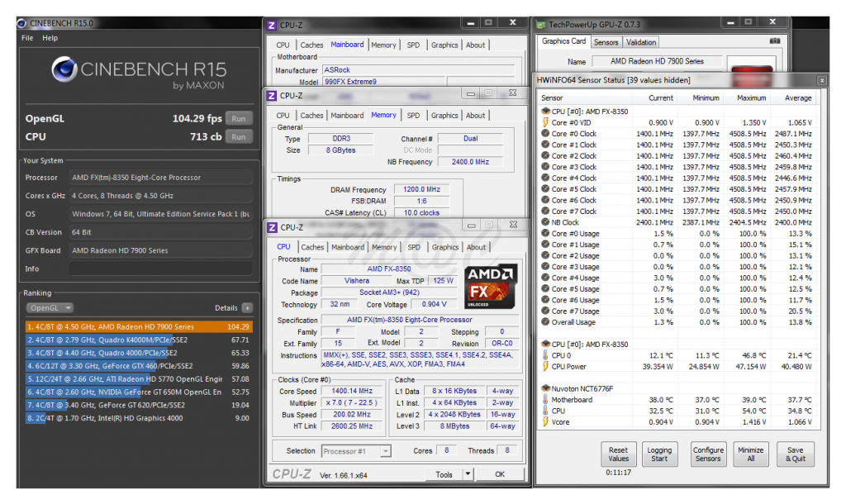Select top ranking row AMD Radeon HD 7900 Series
The width and height of the screenshot is (846, 504).
139,327
